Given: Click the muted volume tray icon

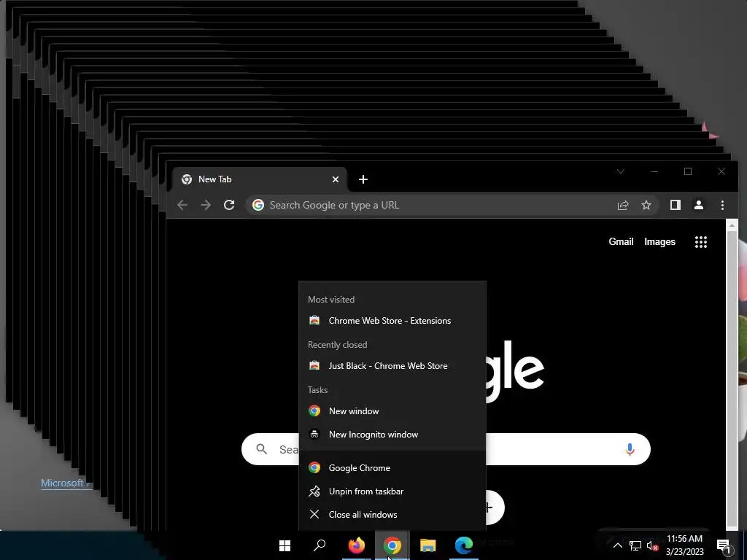Looking at the screenshot, I should (x=652, y=545).
